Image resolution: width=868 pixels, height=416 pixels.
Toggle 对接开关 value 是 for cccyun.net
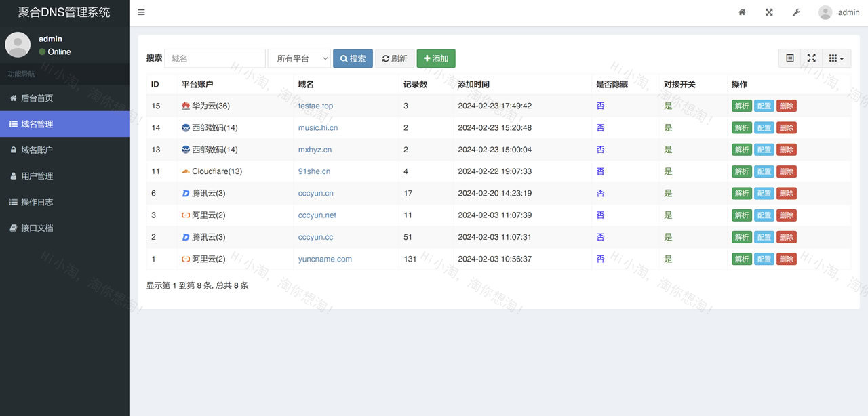coord(668,215)
